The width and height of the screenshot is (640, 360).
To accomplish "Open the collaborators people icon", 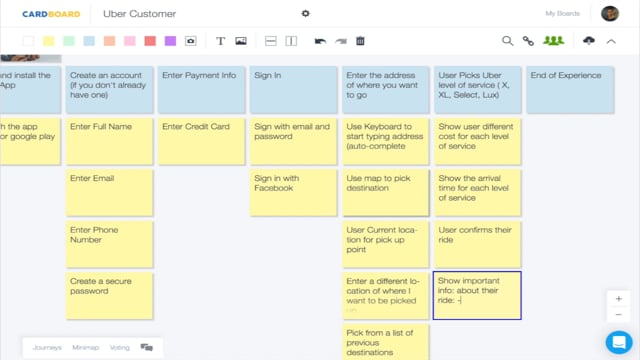I will click(x=553, y=40).
